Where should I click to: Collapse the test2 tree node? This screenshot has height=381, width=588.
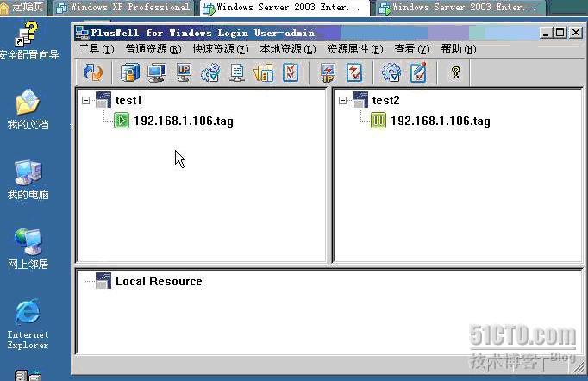click(342, 100)
